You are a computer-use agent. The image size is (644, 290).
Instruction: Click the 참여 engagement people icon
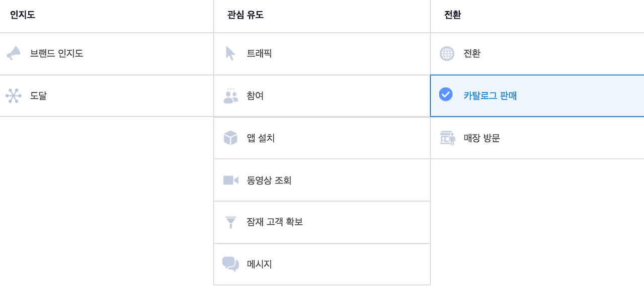tap(230, 95)
